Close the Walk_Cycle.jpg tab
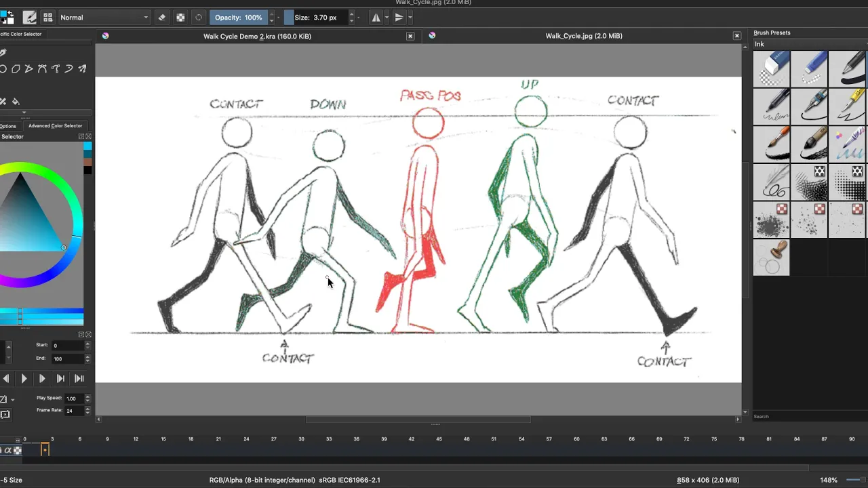This screenshot has width=868, height=488. pyautogui.click(x=737, y=36)
